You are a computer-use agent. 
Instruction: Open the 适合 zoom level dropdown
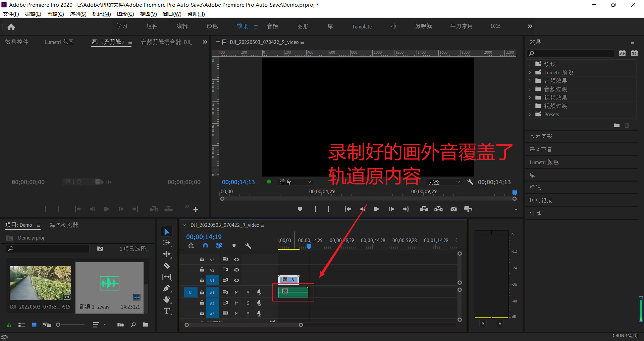pos(295,182)
